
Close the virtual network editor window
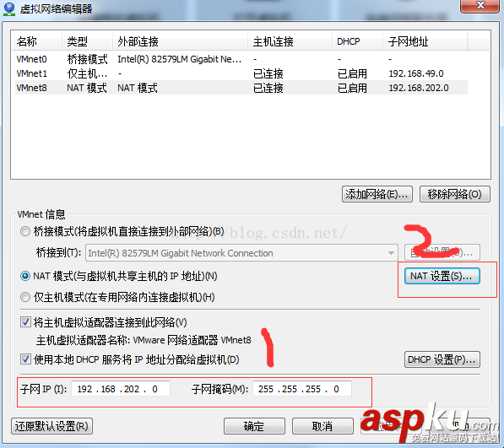(x=480, y=5)
